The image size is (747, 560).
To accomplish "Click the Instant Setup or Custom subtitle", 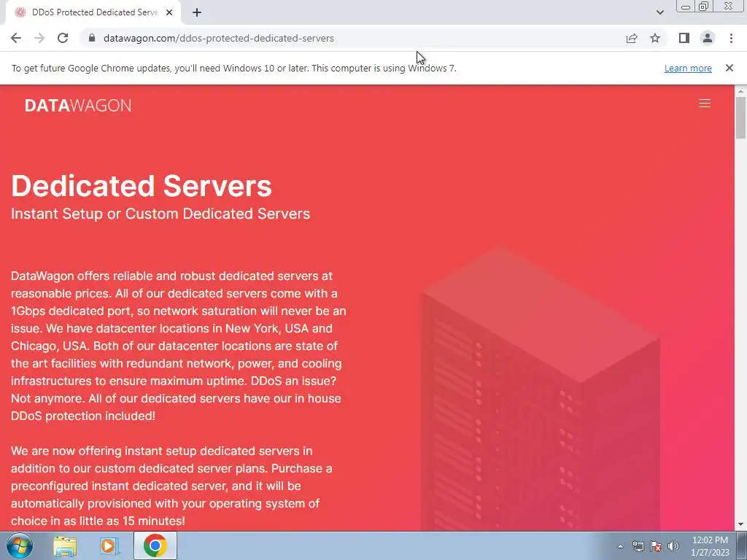I will pyautogui.click(x=160, y=214).
